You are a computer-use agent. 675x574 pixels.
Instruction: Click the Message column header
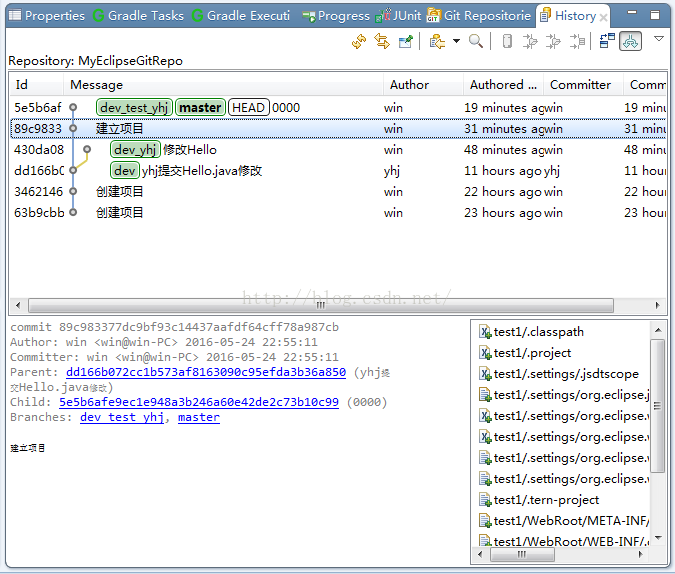pyautogui.click(x=223, y=85)
